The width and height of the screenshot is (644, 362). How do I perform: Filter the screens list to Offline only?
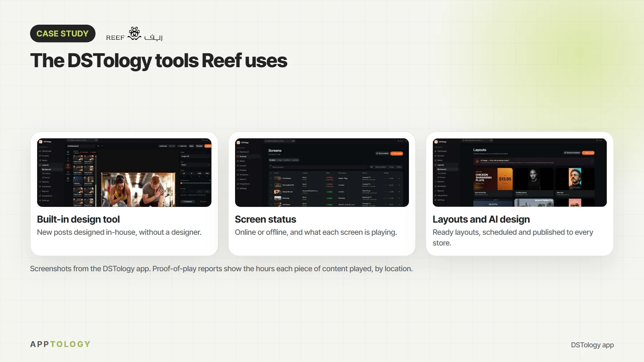coord(399,167)
